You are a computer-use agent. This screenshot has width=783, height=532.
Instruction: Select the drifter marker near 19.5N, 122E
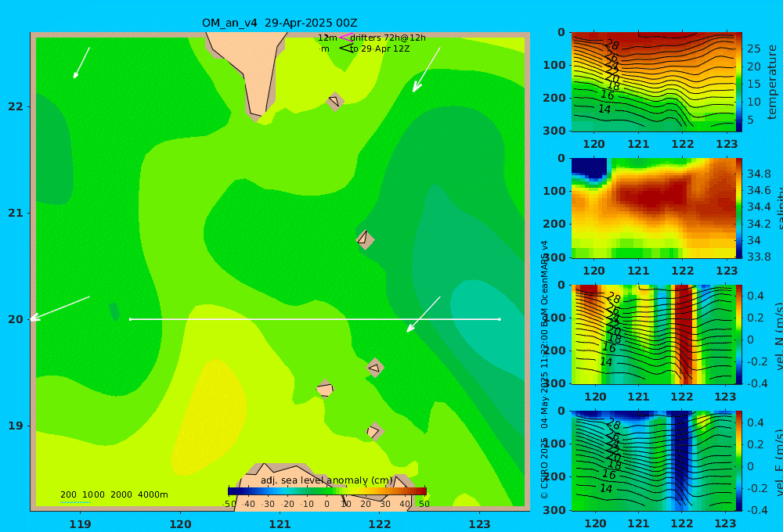pos(374,368)
